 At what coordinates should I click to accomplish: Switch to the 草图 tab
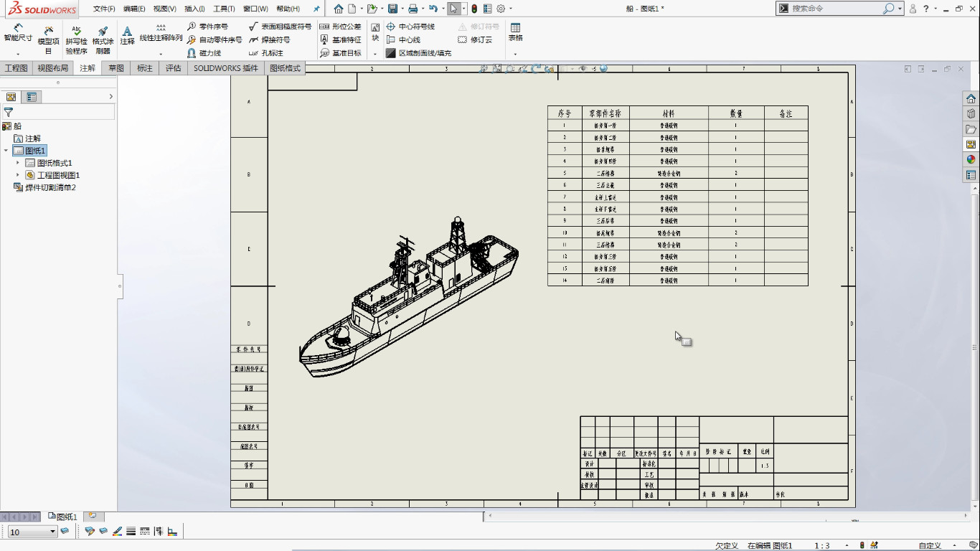[116, 68]
